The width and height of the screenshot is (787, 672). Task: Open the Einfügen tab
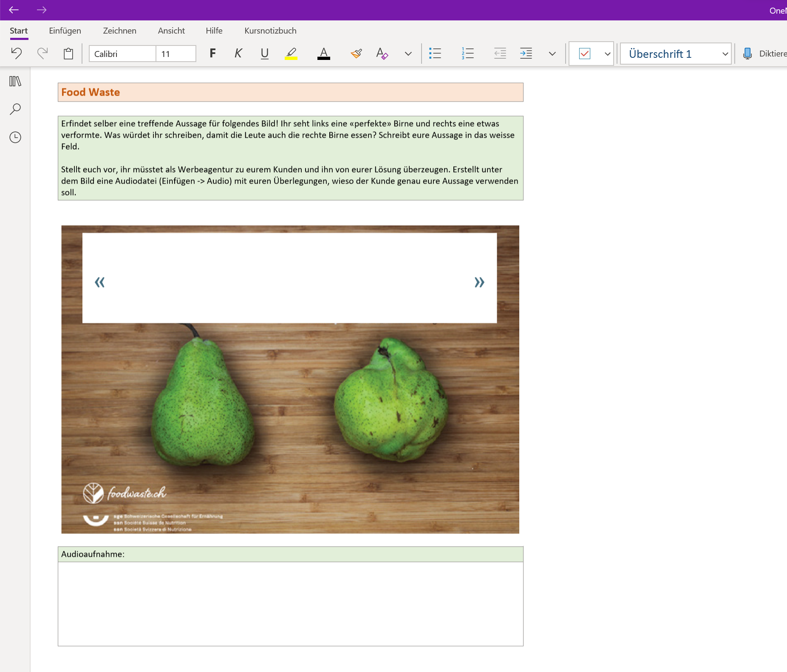[65, 31]
